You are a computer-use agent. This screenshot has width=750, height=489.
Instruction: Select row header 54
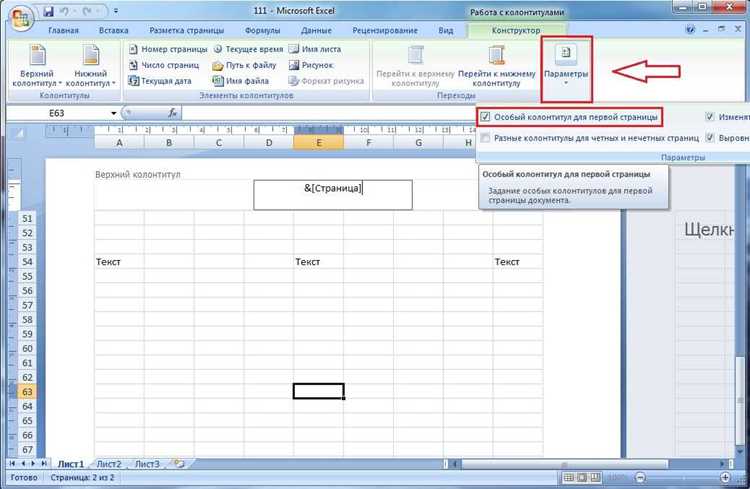point(27,262)
